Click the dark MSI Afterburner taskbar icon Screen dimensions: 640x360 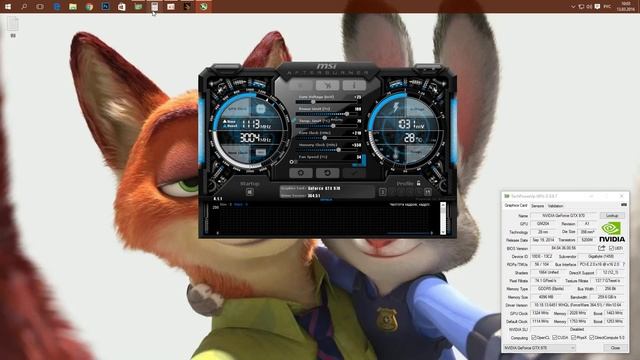tap(187, 7)
